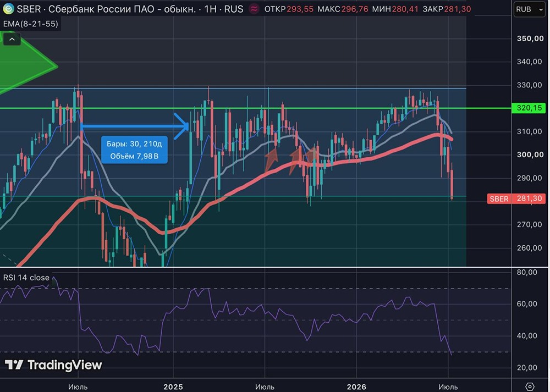
Task: Click the first red upward arrow annotation
Action: click(271, 158)
